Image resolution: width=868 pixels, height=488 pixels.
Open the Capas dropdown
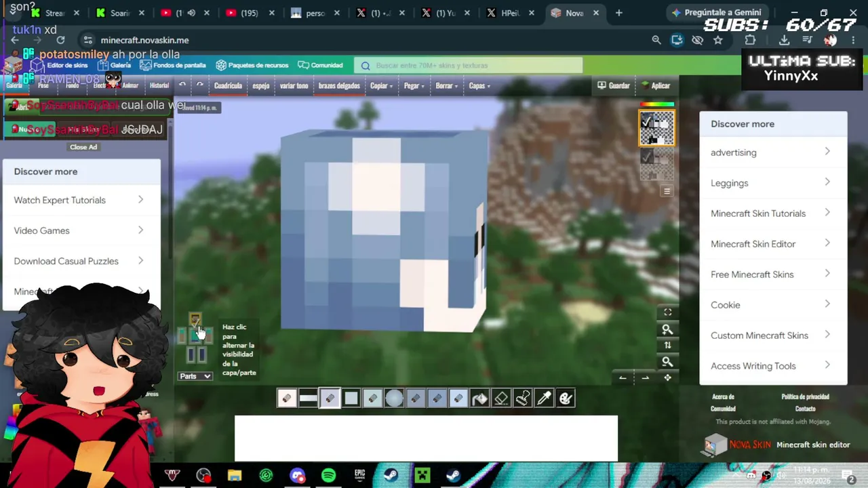[479, 85]
